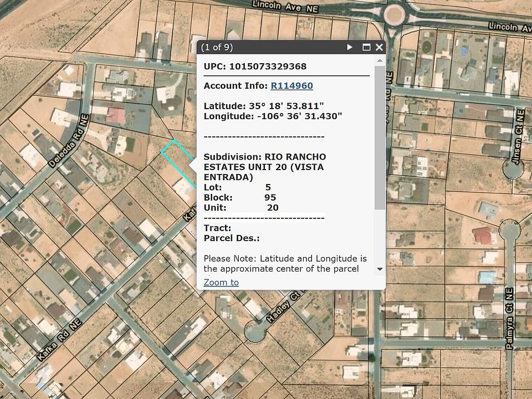
Task: Close the parcel info popup
Action: tap(379, 47)
